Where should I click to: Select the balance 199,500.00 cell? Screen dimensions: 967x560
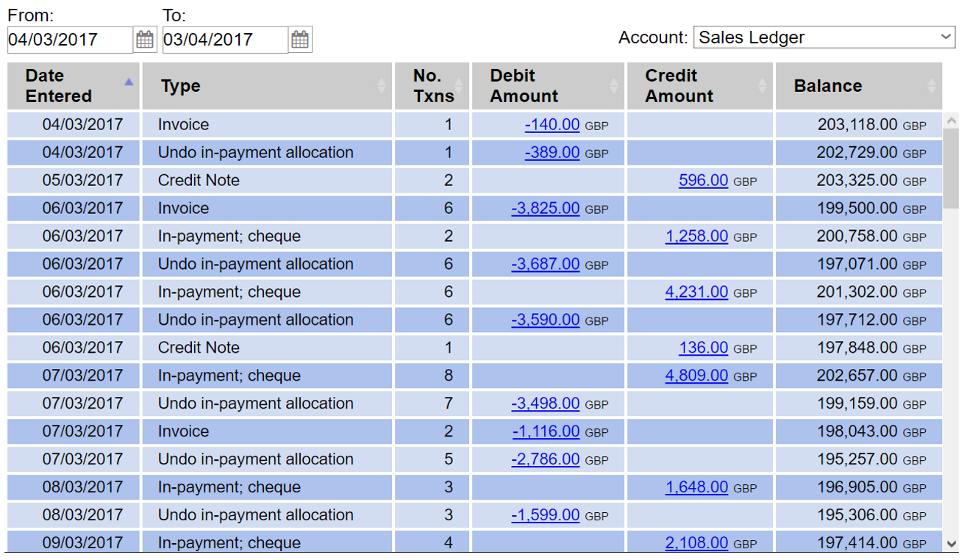point(858,209)
